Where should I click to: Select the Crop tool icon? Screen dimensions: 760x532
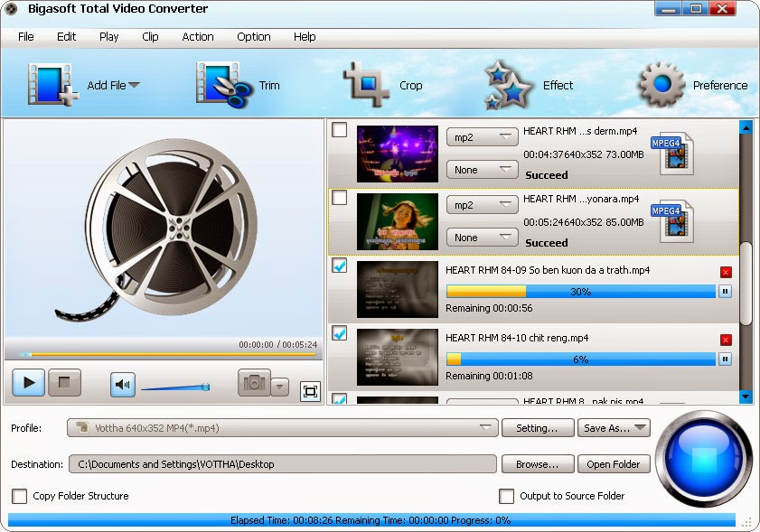coord(366,84)
